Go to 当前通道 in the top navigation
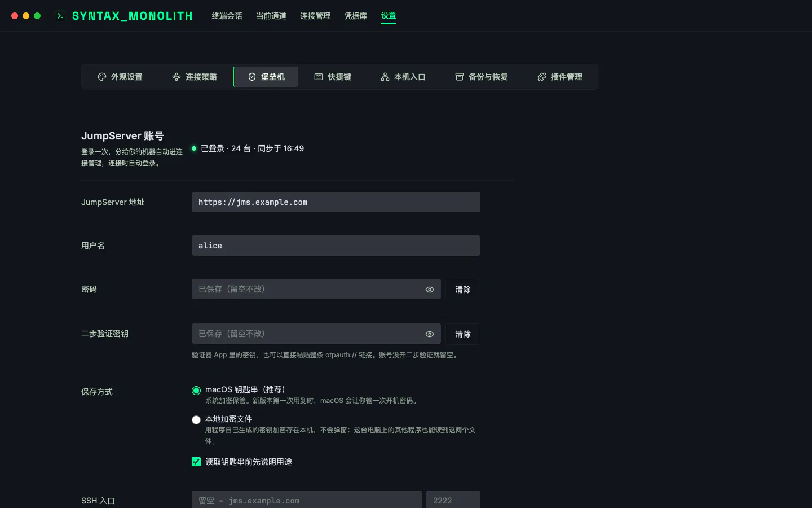The height and width of the screenshot is (508, 812). coord(271,16)
